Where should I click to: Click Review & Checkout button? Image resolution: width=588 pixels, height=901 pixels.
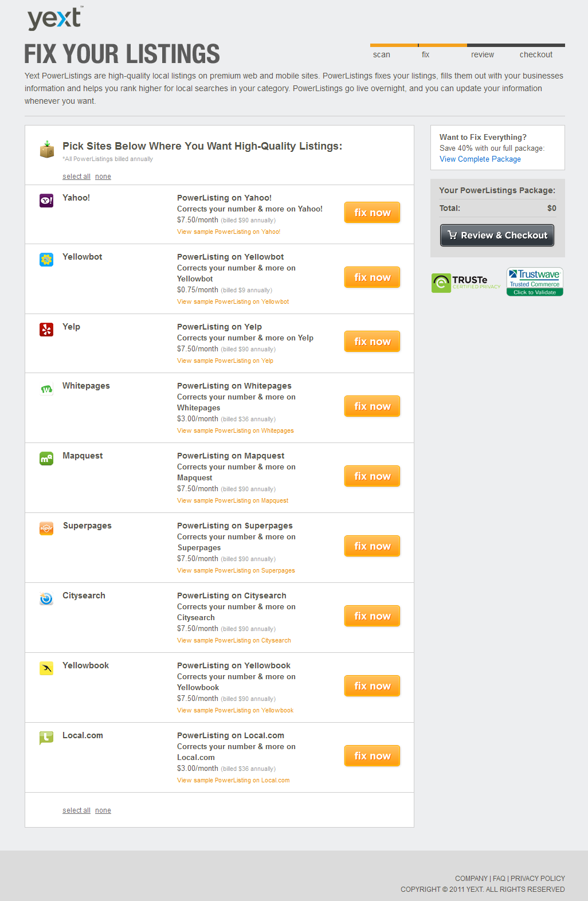click(497, 235)
